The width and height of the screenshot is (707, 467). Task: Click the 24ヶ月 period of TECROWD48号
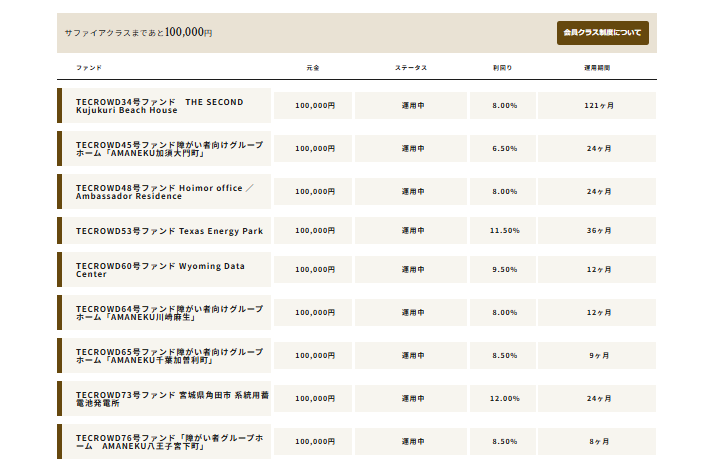pyautogui.click(x=597, y=192)
